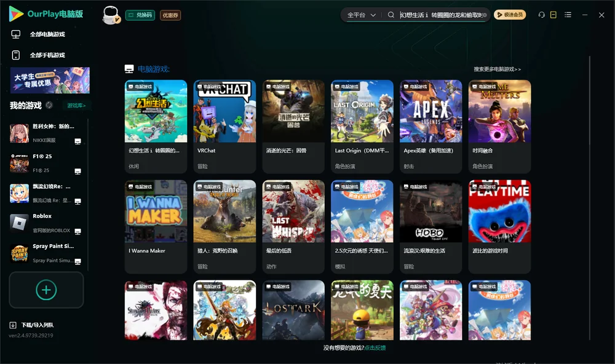Click the 电脑游戏 tag on the Apex card
This screenshot has height=364, width=615.
415,87
